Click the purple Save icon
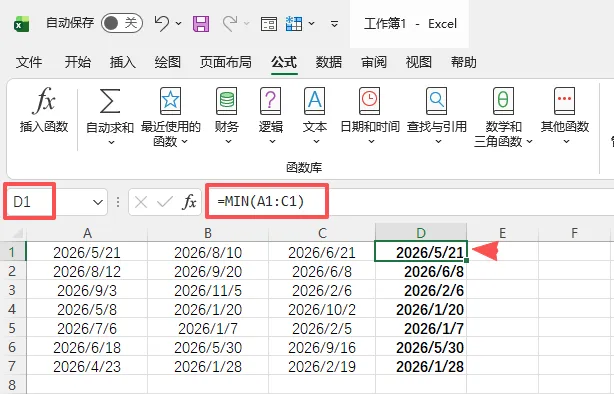Viewport: 614px width, 394px height. click(201, 23)
